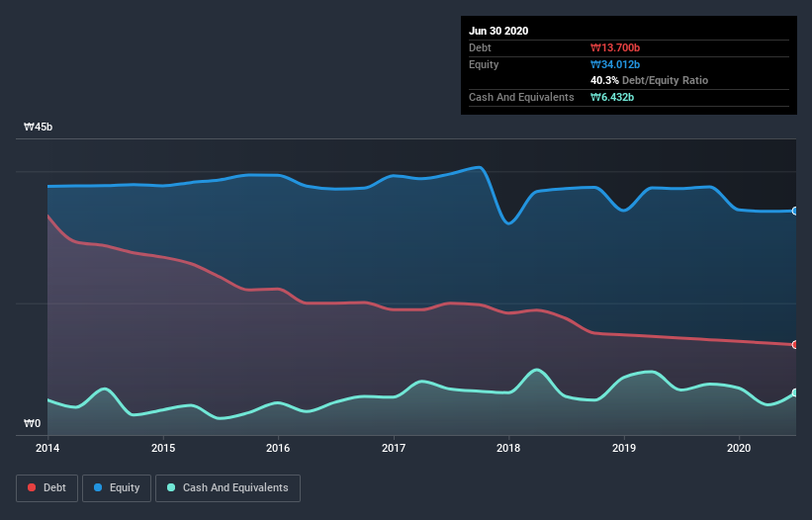Click the 2020 x-axis label
The image size is (812, 520).
pos(739,448)
